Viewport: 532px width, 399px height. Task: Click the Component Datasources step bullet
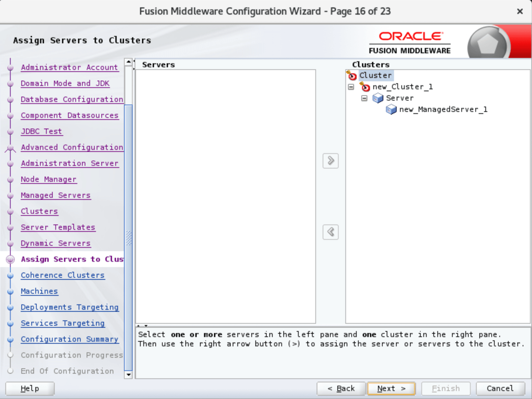[10, 116]
